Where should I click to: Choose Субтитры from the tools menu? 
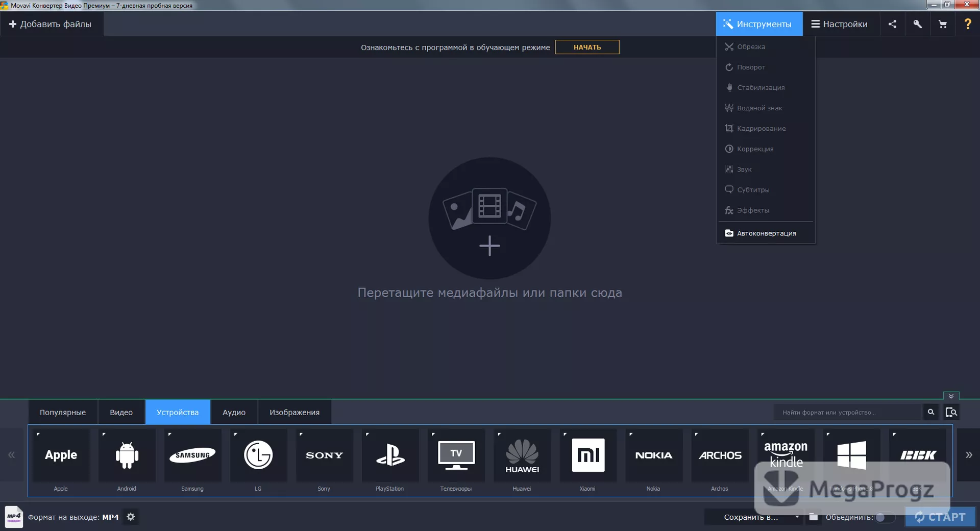tap(766, 189)
